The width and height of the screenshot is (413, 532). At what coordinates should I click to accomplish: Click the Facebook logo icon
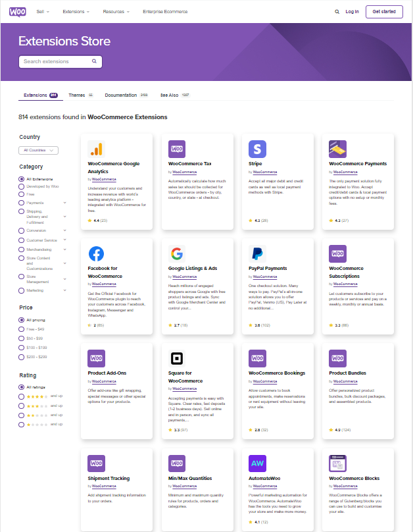(96, 253)
